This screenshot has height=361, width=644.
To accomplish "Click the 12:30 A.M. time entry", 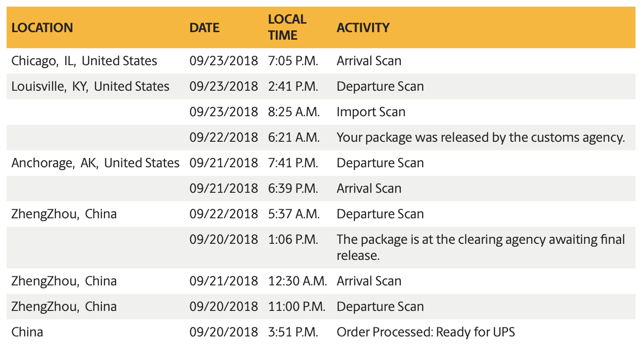I will pos(297,281).
